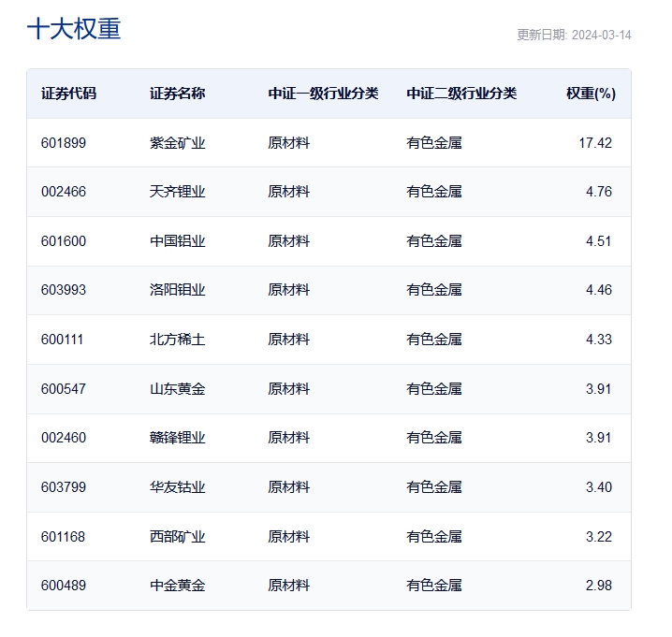
Task: Click 有色金属 in the 紫金矿业 row
Action: (x=434, y=143)
